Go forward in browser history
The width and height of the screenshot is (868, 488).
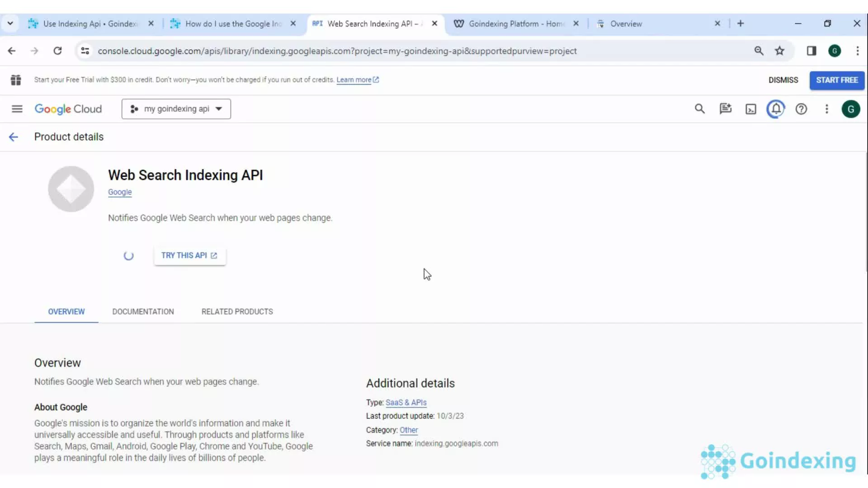(34, 51)
